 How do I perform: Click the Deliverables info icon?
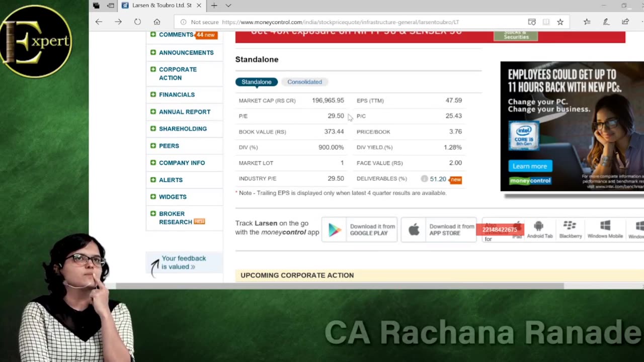(x=424, y=179)
